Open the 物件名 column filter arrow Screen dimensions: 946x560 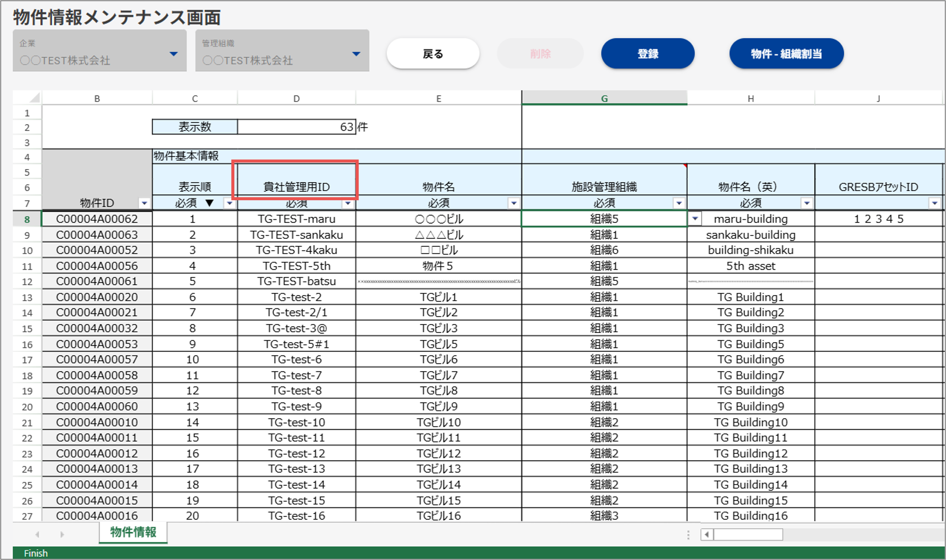tap(513, 203)
